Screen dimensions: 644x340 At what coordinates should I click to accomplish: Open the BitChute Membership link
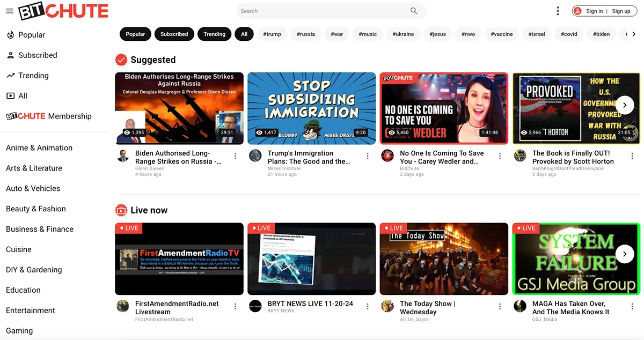coord(49,116)
